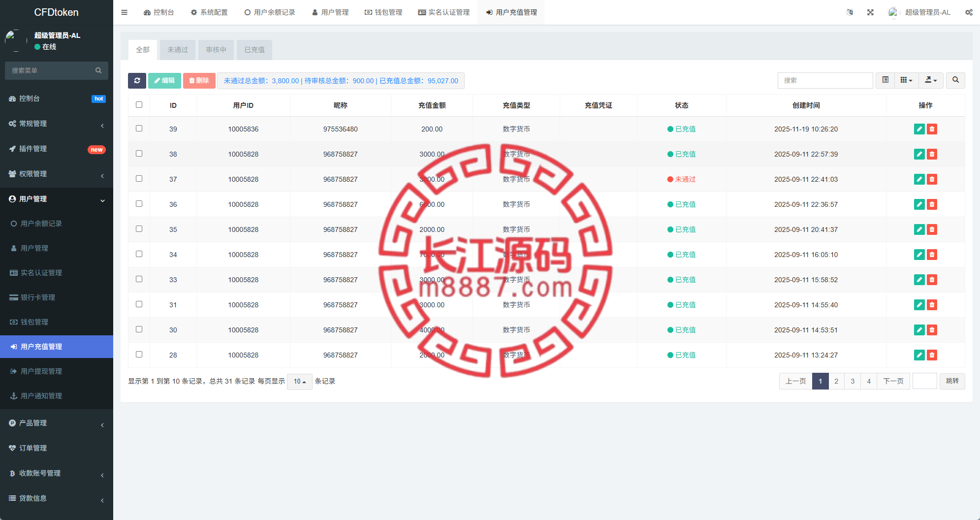Switch to the 审核中 filter tab
Image resolution: width=980 pixels, height=520 pixels.
point(216,50)
